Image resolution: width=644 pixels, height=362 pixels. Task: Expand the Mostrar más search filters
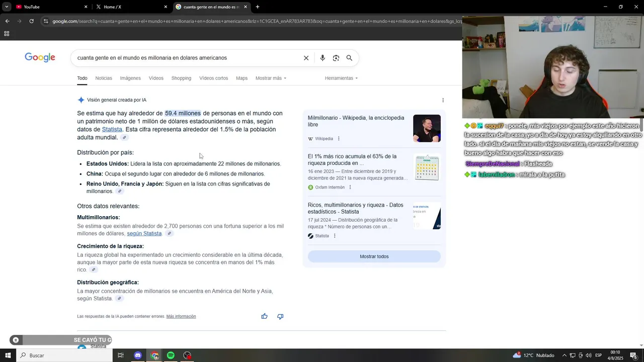pos(271,78)
